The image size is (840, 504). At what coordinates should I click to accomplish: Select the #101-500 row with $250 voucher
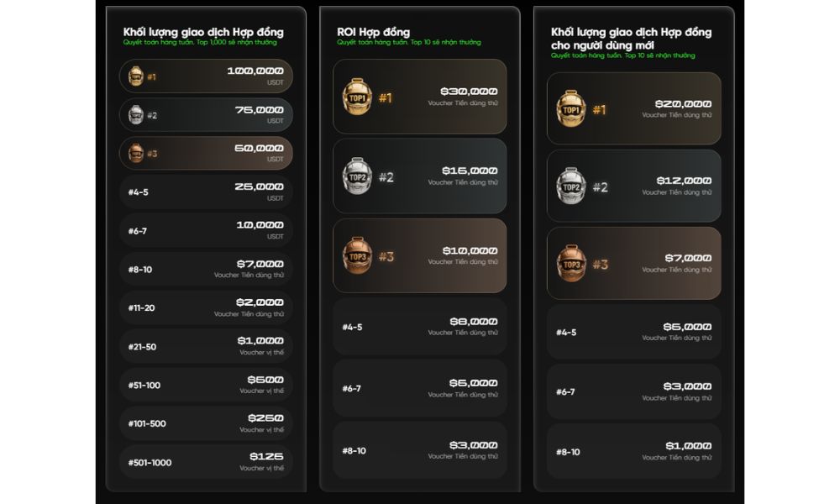[x=206, y=423]
